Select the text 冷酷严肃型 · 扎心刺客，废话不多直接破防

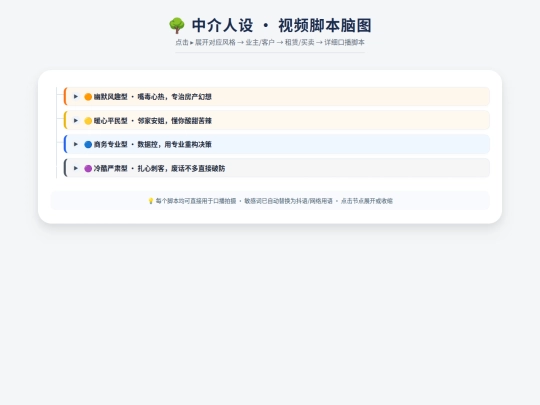[x=159, y=168]
